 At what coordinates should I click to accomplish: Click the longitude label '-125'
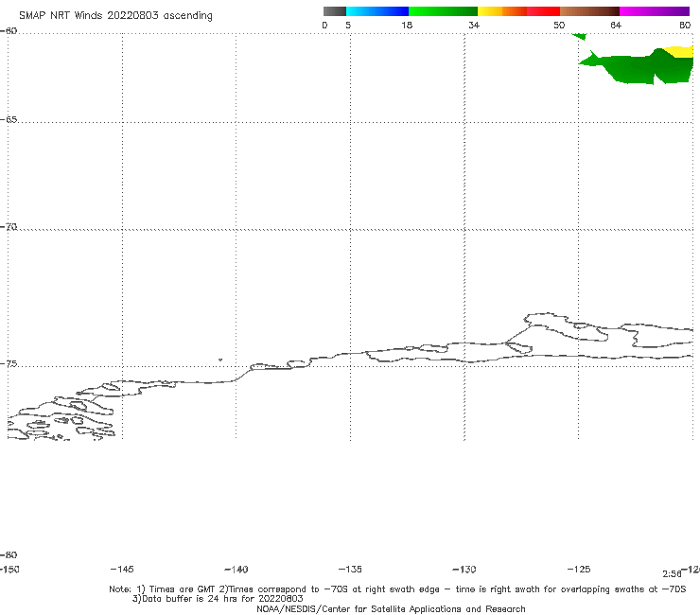tap(579, 569)
